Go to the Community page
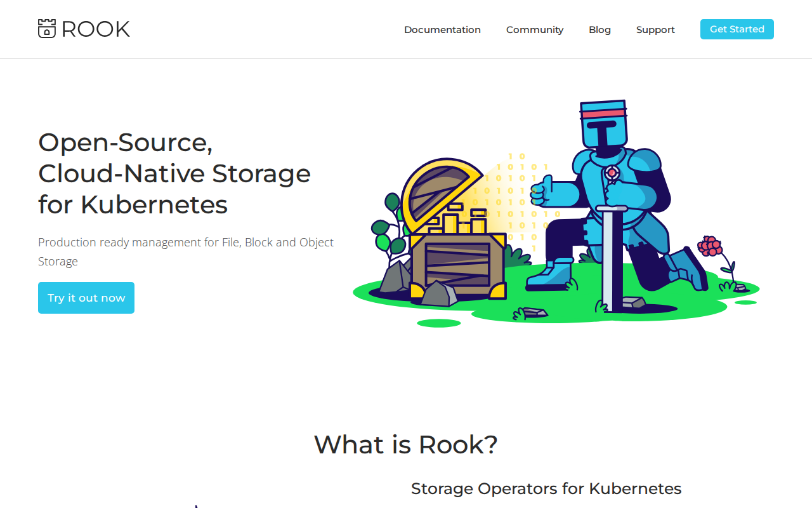This screenshot has width=812, height=508. coord(534,30)
